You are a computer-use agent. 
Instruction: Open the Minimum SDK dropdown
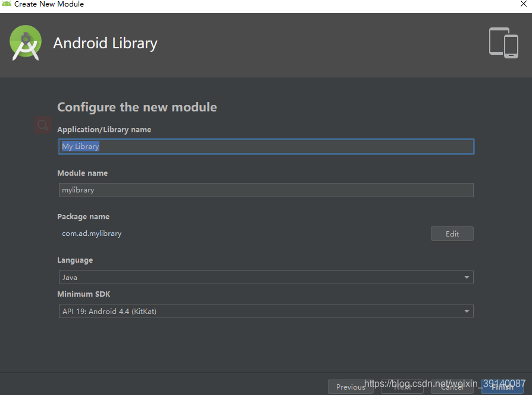(x=266, y=311)
